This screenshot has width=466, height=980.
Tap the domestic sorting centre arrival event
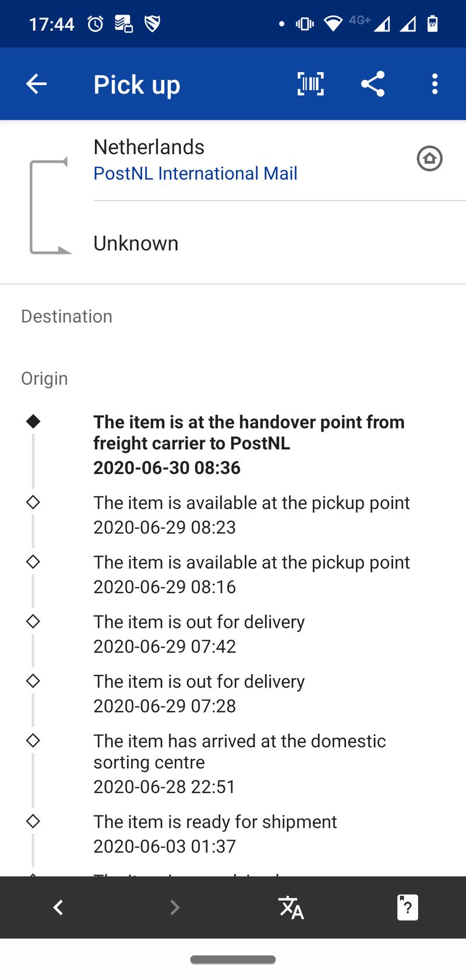(x=239, y=763)
